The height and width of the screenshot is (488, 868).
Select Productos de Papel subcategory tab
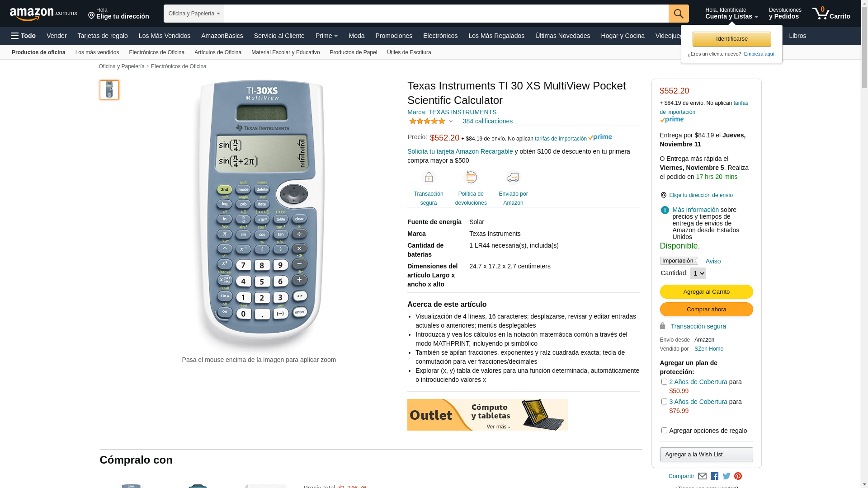[353, 52]
